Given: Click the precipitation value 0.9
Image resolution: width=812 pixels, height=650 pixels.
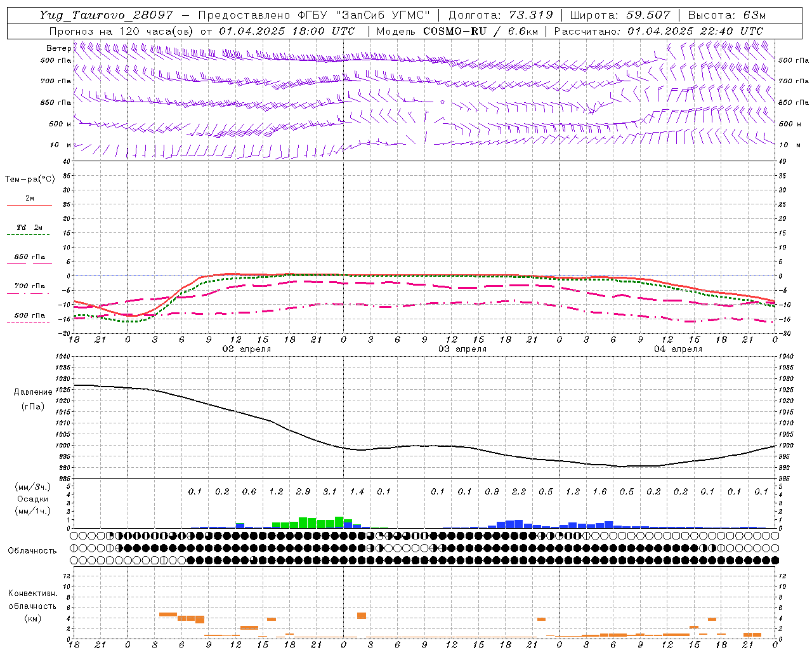Looking at the screenshot, I should click(x=492, y=492).
